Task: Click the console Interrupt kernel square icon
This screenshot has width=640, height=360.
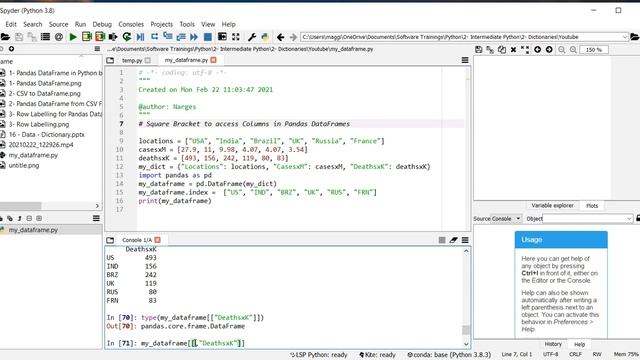Action: click(442, 240)
